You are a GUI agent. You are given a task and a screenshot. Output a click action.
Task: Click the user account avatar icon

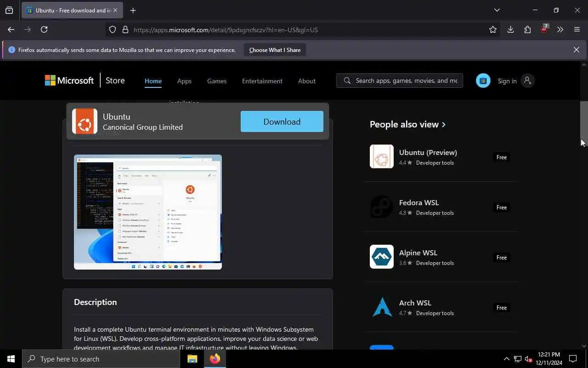point(527,80)
